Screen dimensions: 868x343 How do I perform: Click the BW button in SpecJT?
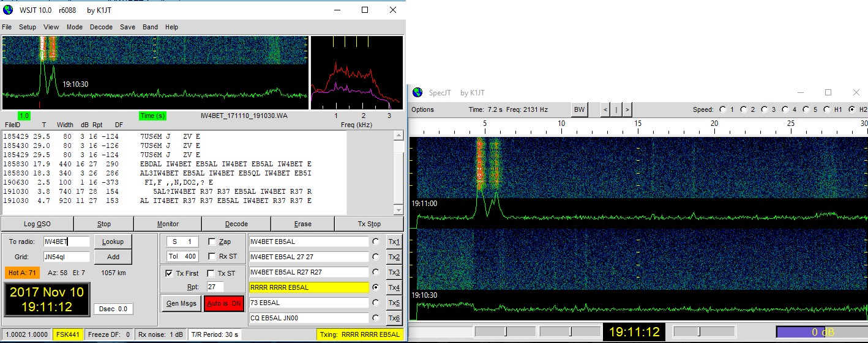click(x=578, y=109)
